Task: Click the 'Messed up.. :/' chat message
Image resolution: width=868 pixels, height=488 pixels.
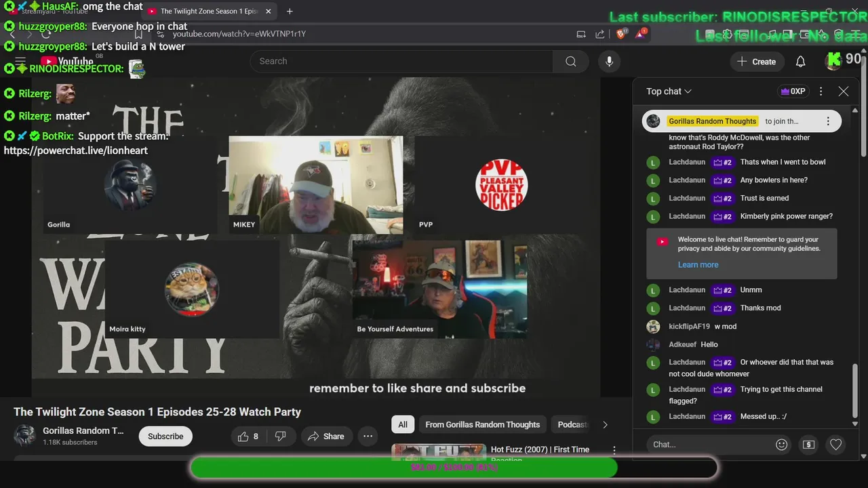Action: pos(764,416)
